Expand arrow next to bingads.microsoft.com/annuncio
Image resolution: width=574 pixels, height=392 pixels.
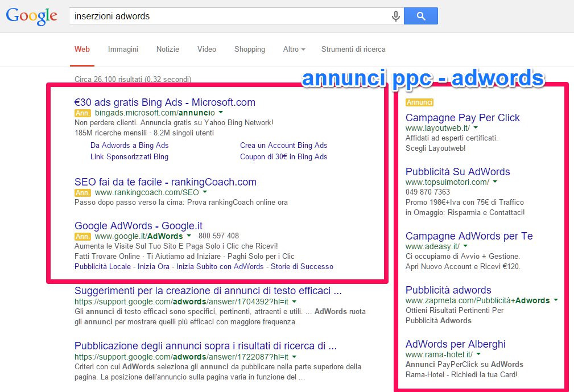[x=221, y=113]
